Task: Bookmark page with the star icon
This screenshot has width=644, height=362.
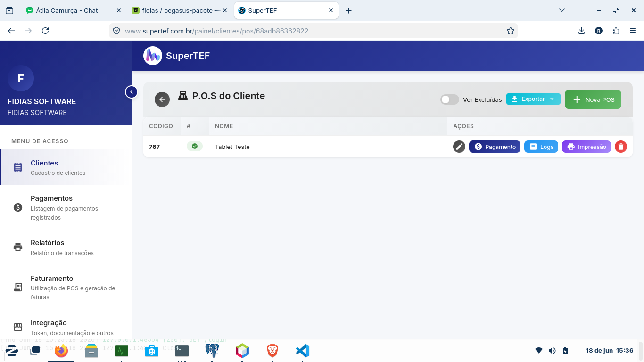Action: point(510,31)
